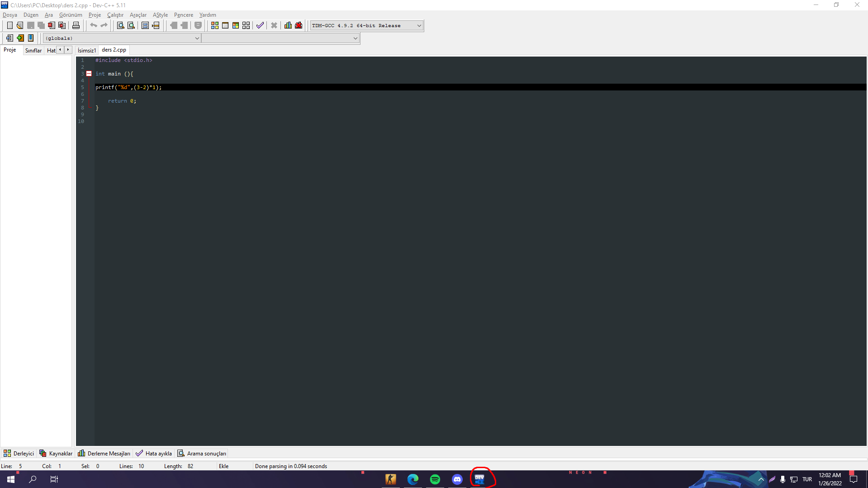868x488 pixels.
Task: Click the Stop Execution X icon
Action: point(274,25)
